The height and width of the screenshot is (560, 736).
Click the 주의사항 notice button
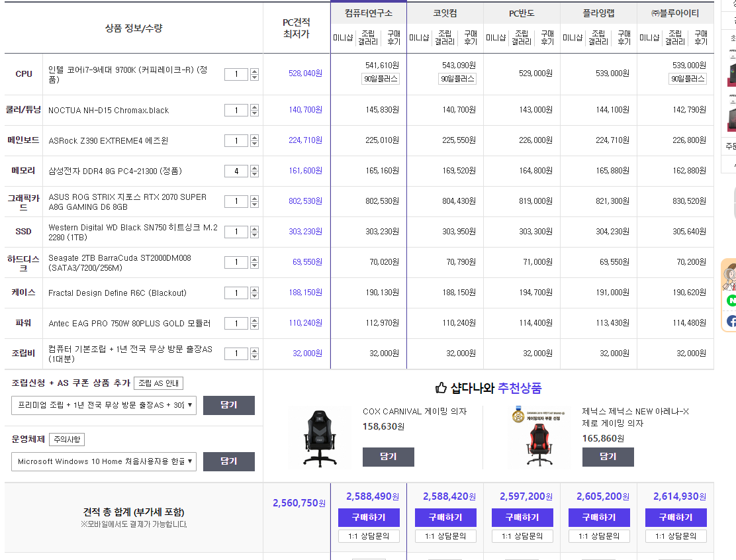[67, 440]
